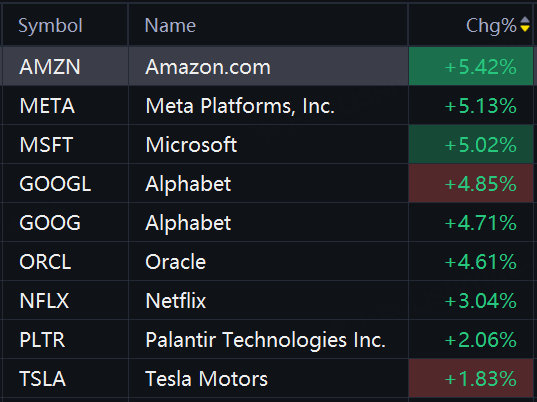Screen dimensions: 537x402
Task: Select the GOOG Alphabet row
Action: coord(267,223)
